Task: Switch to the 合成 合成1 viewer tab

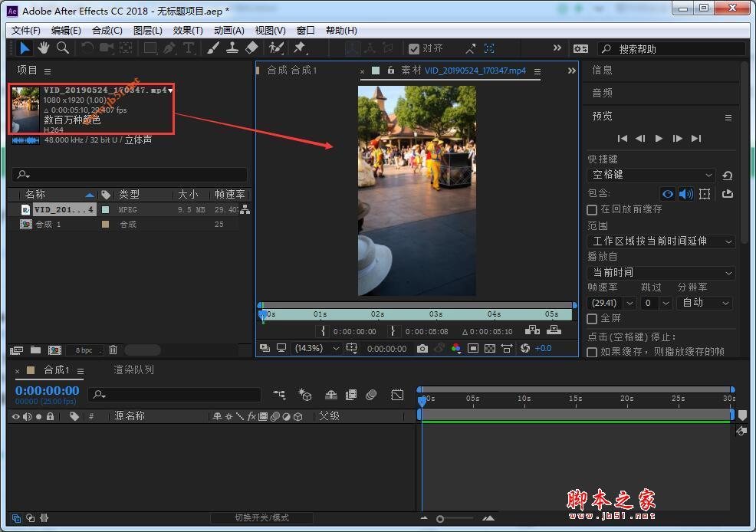Action: [x=291, y=71]
